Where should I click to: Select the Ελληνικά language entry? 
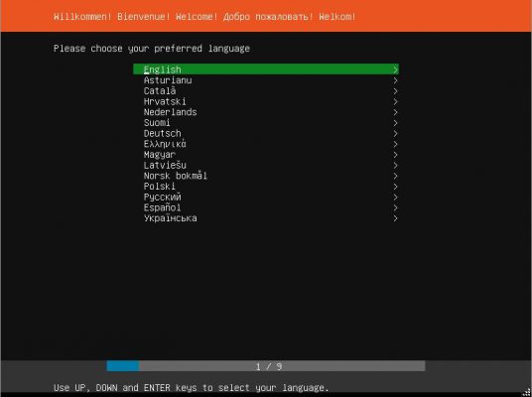pyautogui.click(x=266, y=144)
